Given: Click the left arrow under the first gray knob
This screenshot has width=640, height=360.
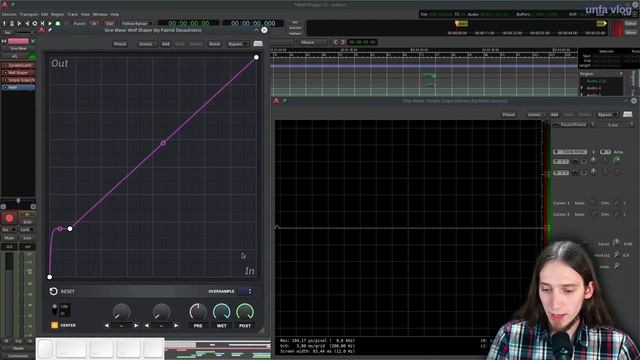Looking at the screenshot, I should point(107,325).
